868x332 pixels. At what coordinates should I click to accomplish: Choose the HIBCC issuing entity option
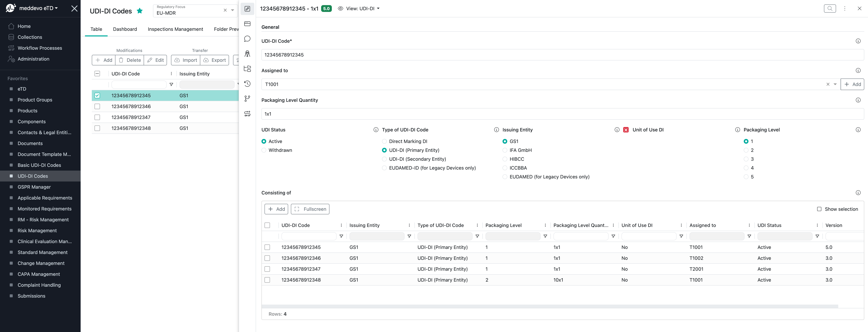(505, 159)
